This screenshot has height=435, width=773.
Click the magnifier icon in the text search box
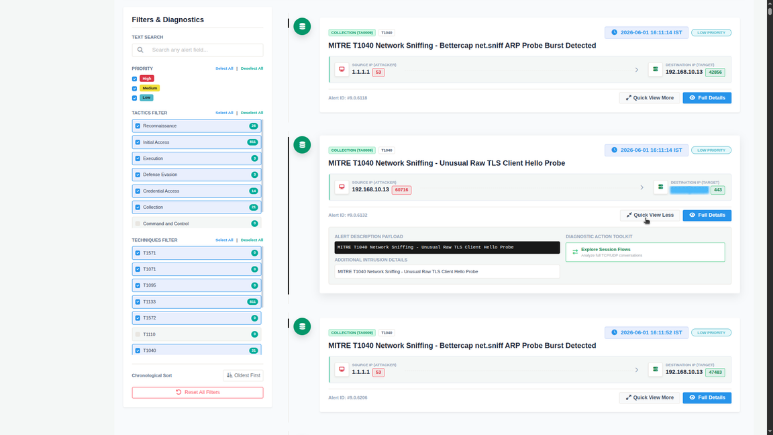click(x=141, y=50)
